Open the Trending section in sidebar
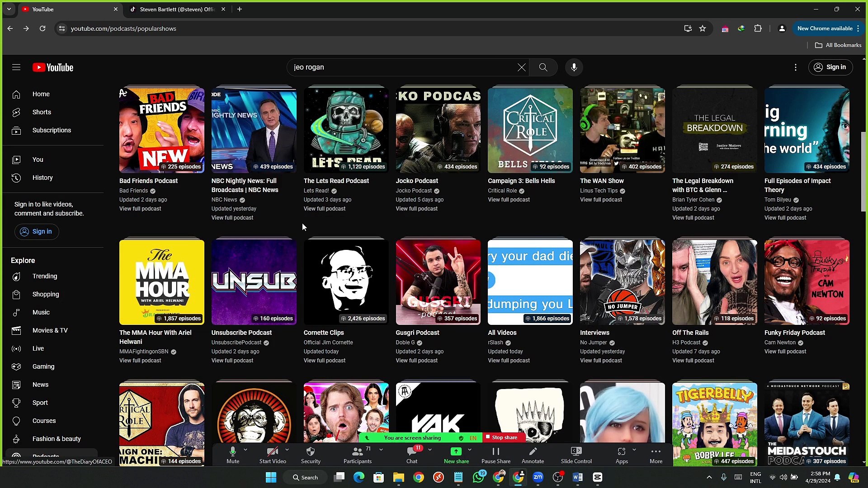Viewport: 868px width, 488px height. 45,276
